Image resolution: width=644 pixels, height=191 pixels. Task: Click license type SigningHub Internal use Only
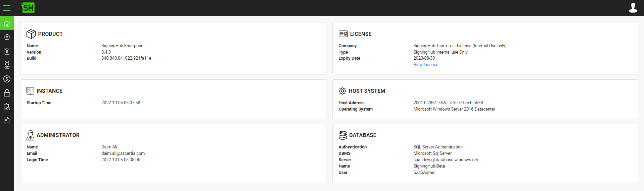click(x=441, y=52)
